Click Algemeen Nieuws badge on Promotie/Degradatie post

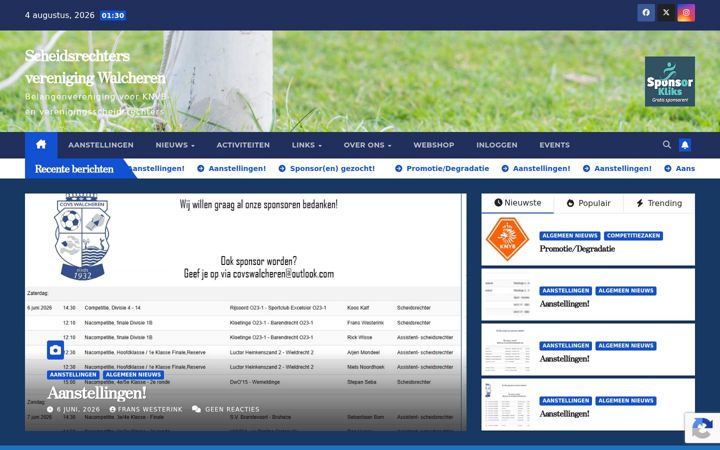569,236
